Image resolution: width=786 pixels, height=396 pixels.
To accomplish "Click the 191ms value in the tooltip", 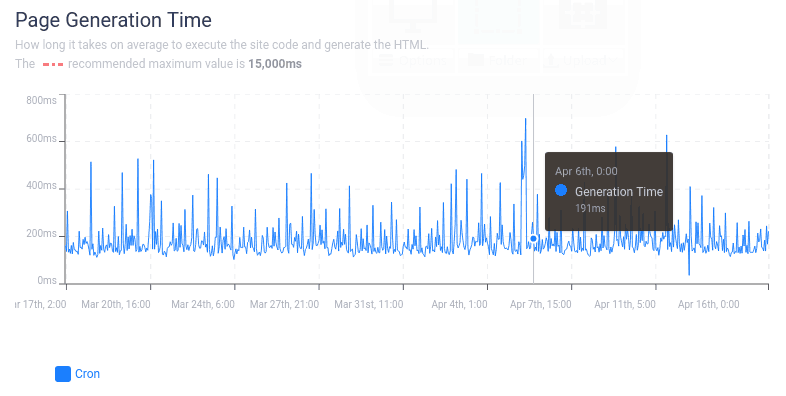I will pos(590,209).
